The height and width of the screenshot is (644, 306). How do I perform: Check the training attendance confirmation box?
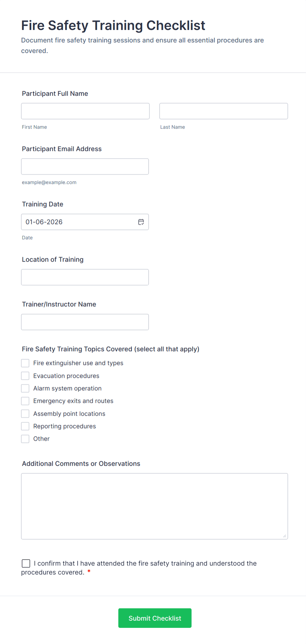(26, 563)
